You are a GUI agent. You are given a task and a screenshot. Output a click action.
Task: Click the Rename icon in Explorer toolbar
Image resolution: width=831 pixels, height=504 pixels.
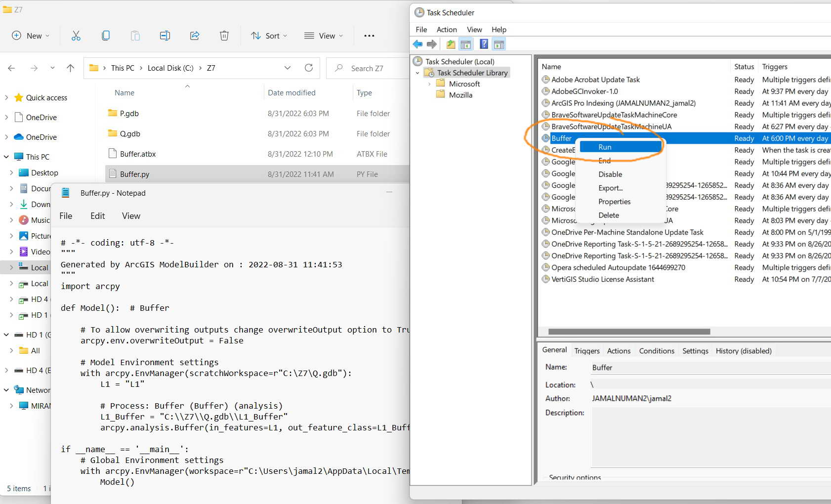click(165, 36)
